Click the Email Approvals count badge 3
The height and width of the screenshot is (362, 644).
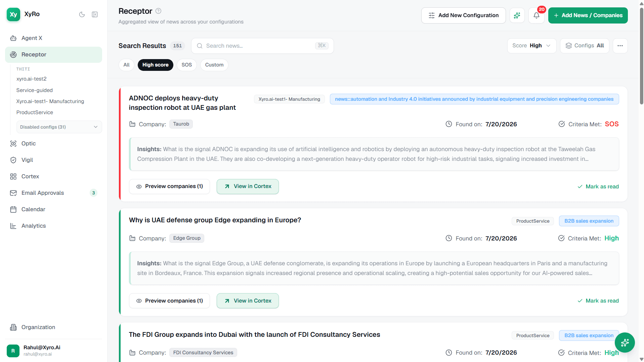(93, 193)
